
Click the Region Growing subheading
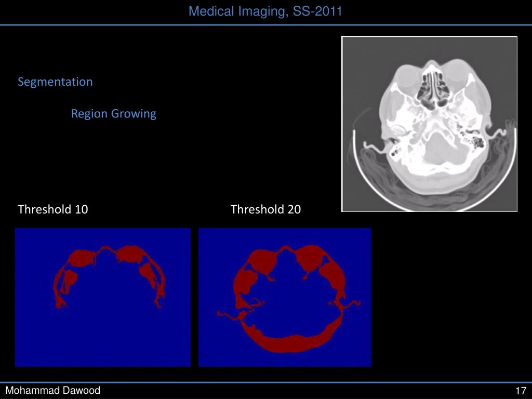tap(114, 114)
